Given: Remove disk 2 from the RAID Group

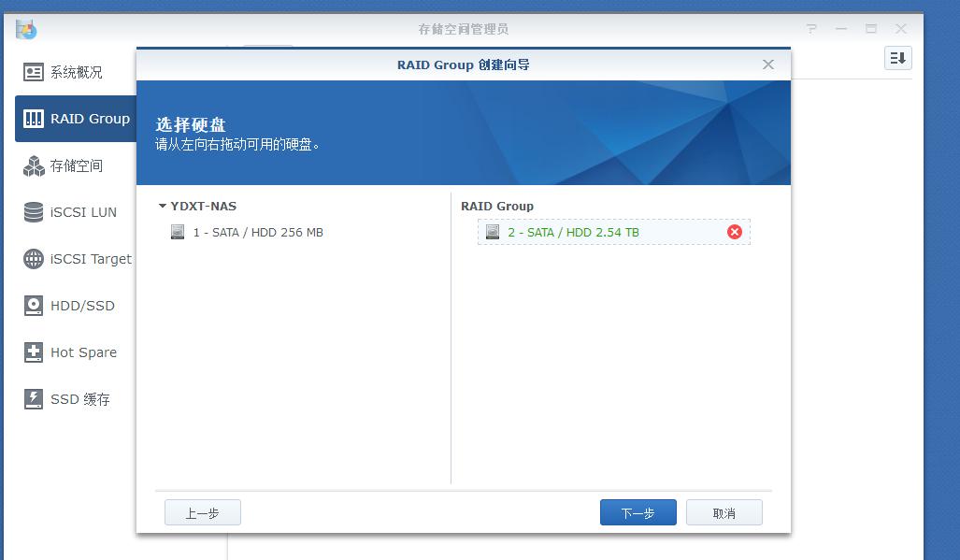Looking at the screenshot, I should tap(735, 232).
